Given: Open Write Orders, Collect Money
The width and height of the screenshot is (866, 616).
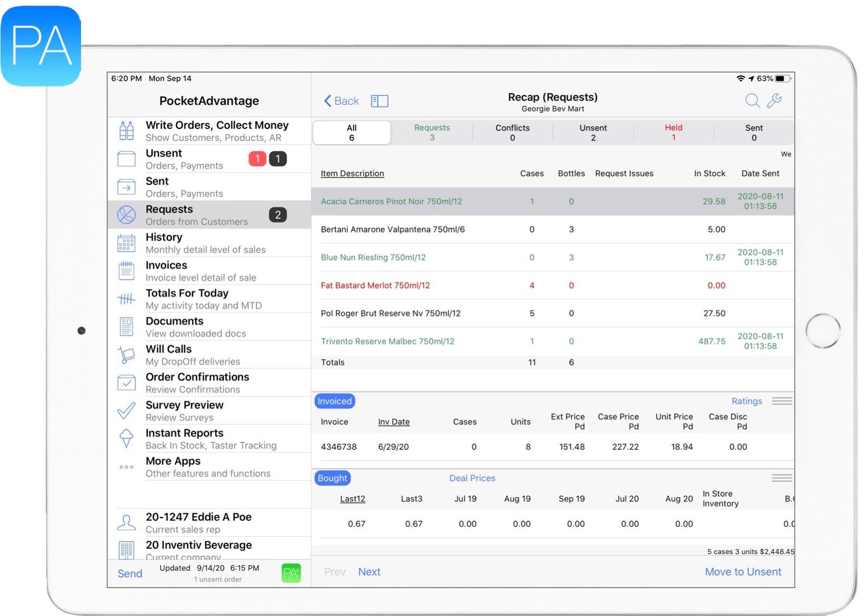Looking at the screenshot, I should [x=209, y=131].
